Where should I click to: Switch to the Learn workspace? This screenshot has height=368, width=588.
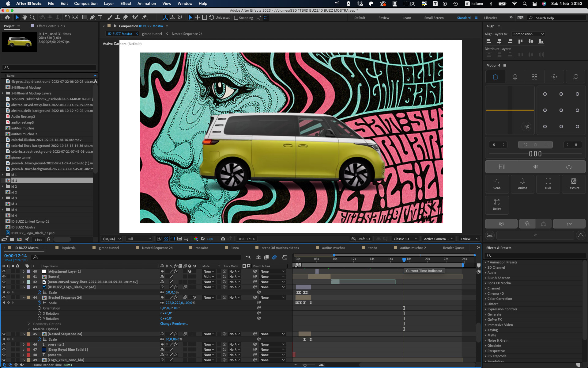coord(407,18)
